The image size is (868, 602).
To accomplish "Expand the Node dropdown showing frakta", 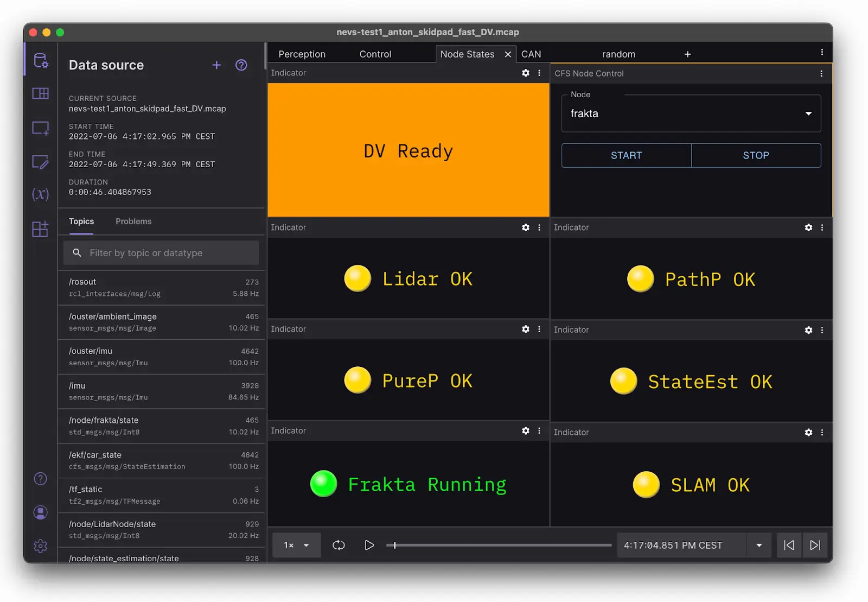I will [x=691, y=113].
